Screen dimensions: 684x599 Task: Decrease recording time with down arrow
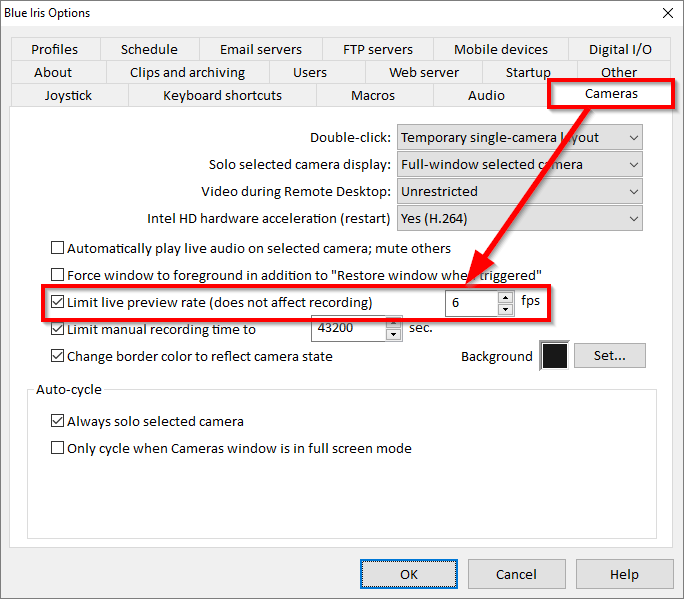coord(393,335)
